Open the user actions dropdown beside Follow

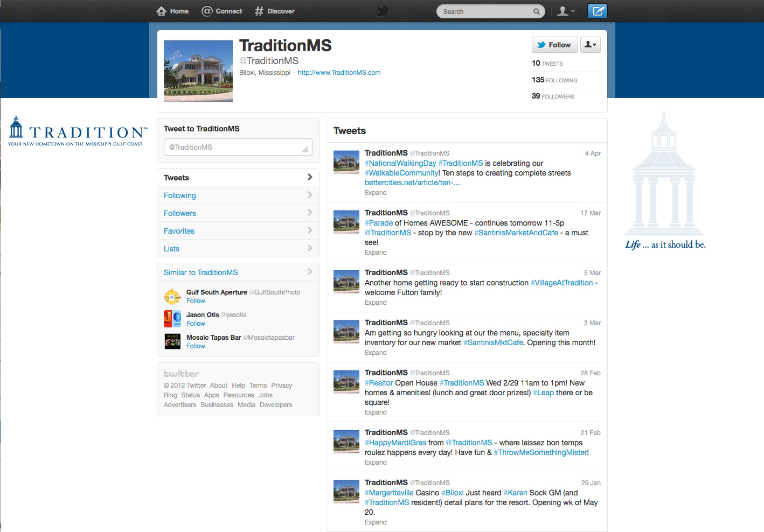591,45
